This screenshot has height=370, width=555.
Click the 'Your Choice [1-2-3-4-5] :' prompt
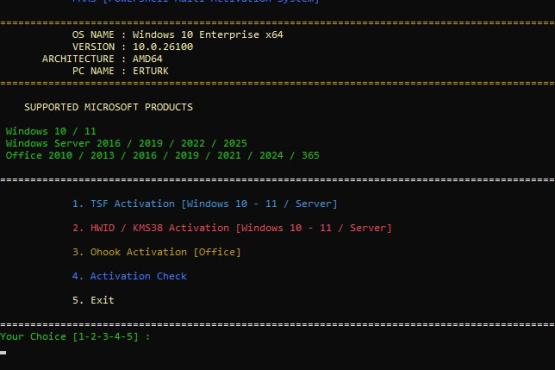click(x=75, y=337)
